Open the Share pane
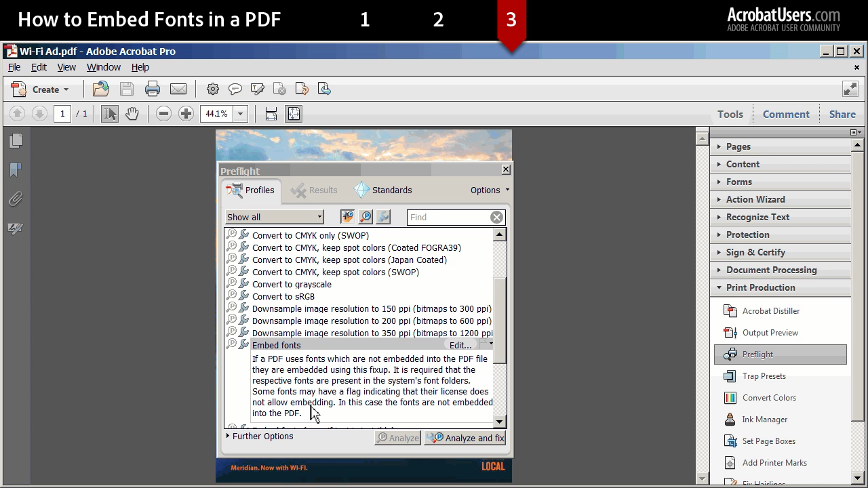868x488 pixels. 842,114
